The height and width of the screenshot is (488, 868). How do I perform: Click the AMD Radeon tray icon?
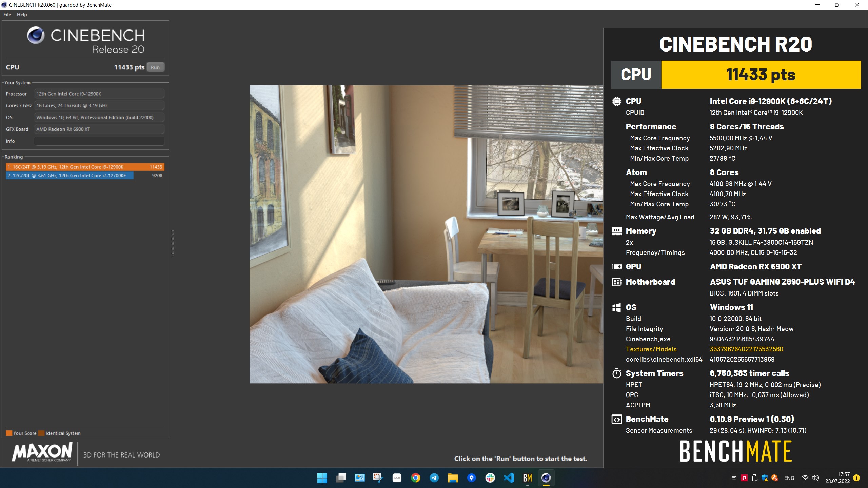pos(744,478)
